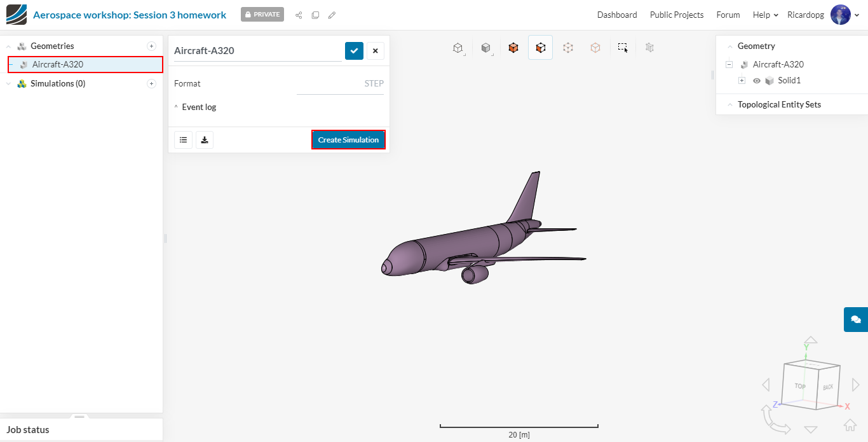Click the user avatar picture
Screen dimensions: 868x442
click(x=841, y=15)
